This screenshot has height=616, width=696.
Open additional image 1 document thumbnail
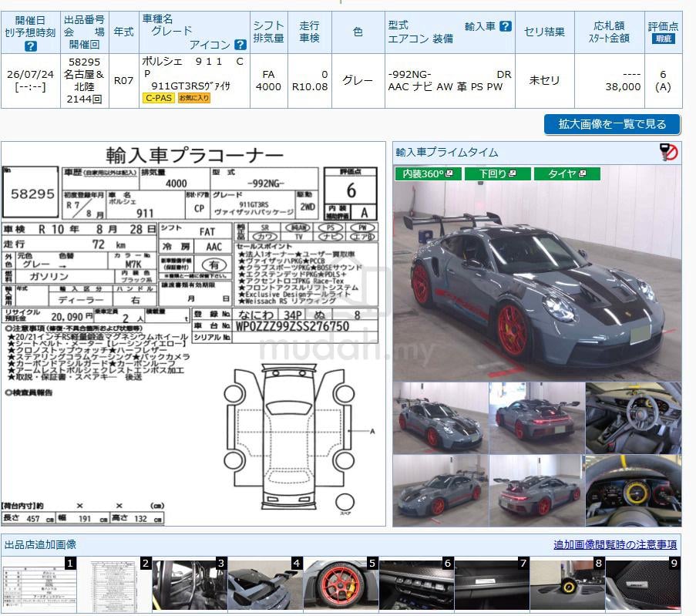(x=39, y=585)
